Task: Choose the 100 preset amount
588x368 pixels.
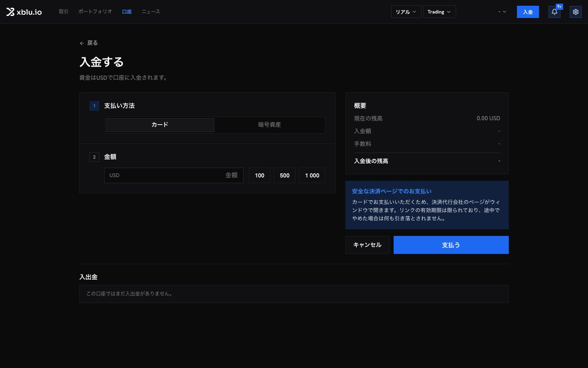Action: pos(260,175)
